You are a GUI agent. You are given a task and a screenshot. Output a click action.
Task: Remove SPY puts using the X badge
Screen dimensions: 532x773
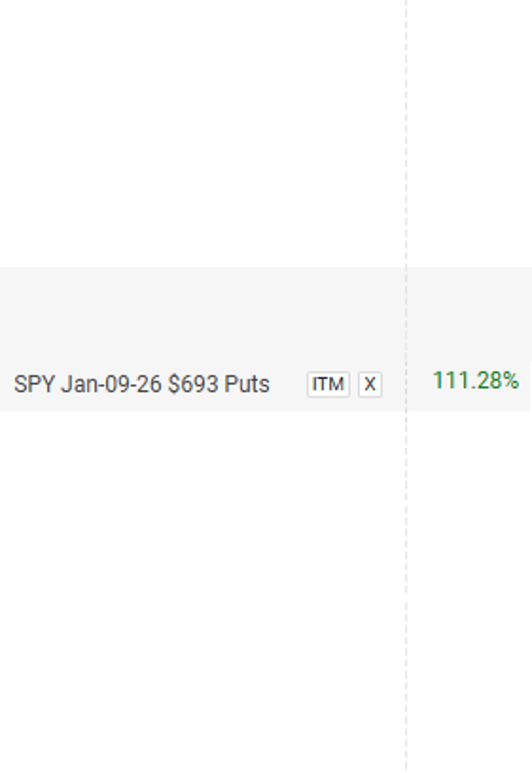pos(370,384)
